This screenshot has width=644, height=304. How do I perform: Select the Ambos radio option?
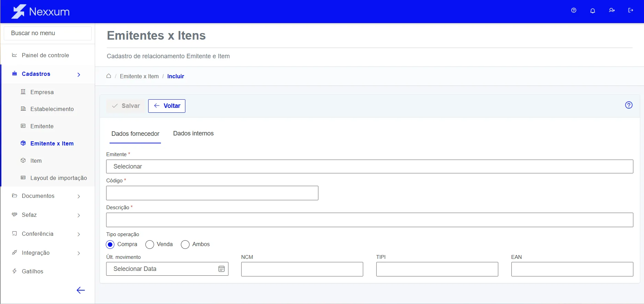coord(185,244)
